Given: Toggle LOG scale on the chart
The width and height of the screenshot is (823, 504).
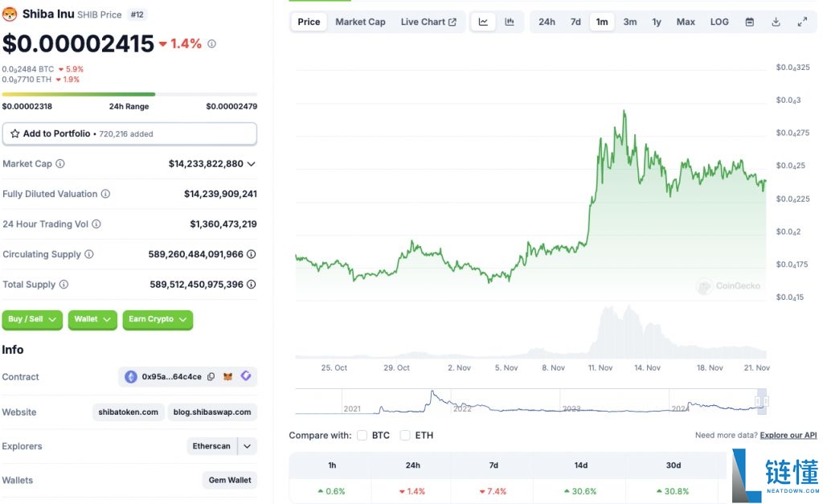Looking at the screenshot, I should click(x=719, y=22).
